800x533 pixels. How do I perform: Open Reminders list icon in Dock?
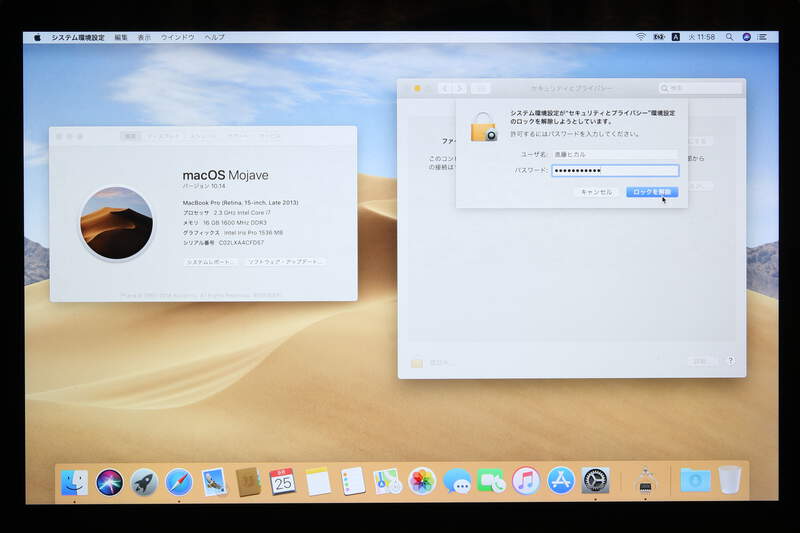pyautogui.click(x=353, y=481)
